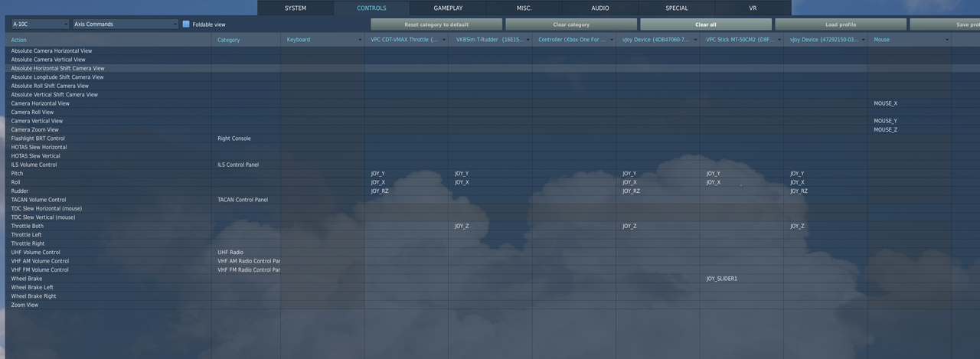Switch to the GAMEPLAY tab
980x359 pixels.
pos(448,8)
